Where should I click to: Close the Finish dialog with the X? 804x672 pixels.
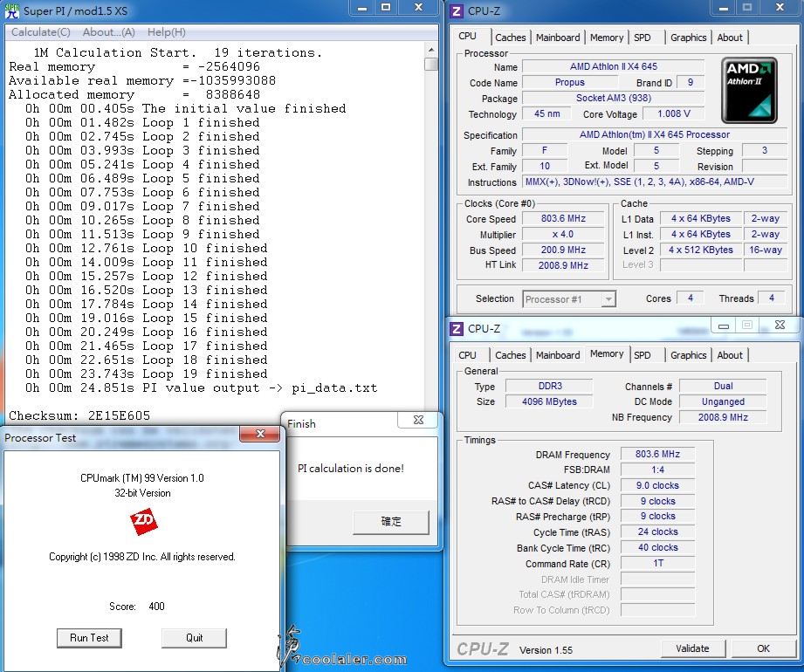point(418,420)
